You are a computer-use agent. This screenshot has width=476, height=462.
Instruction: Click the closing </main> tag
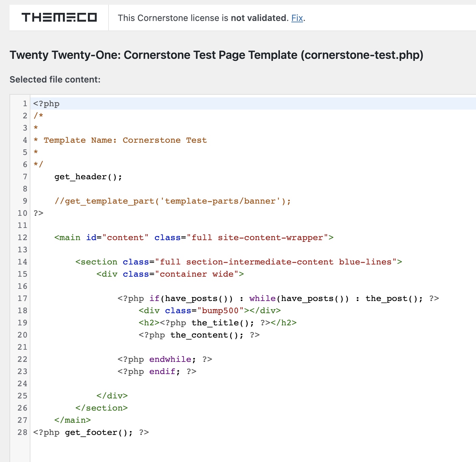click(73, 420)
